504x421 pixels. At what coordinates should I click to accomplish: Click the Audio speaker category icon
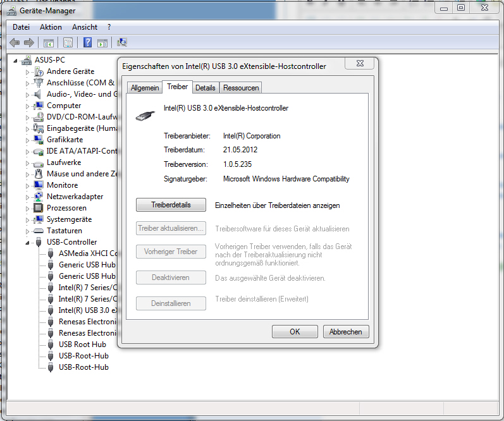pos(38,94)
